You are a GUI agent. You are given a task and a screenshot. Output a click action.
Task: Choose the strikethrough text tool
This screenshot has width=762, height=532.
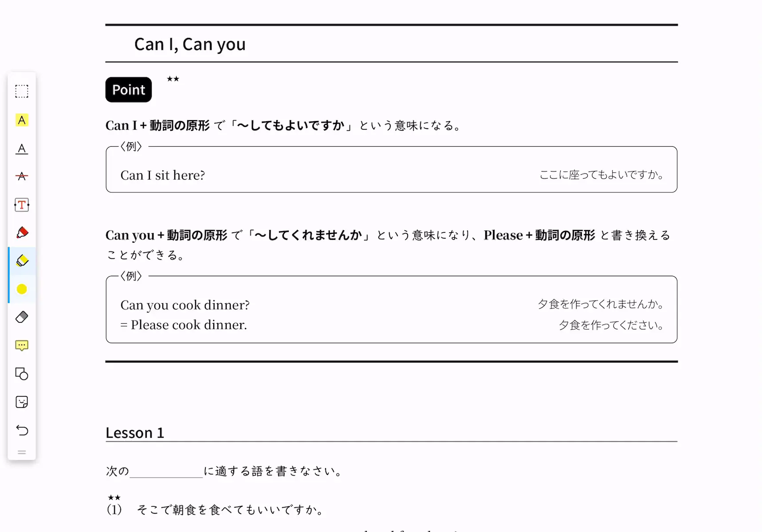(22, 176)
